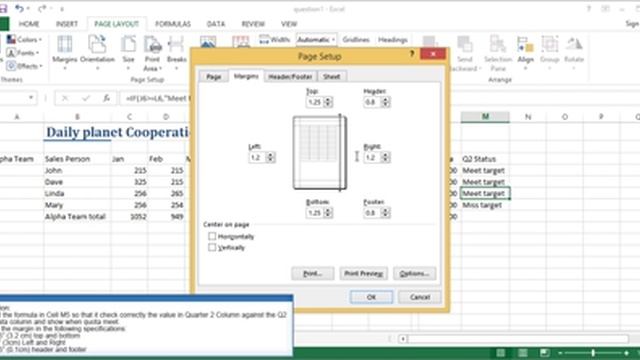
Task: Click the formula bar Enter checkmark
Action: (x=86, y=98)
